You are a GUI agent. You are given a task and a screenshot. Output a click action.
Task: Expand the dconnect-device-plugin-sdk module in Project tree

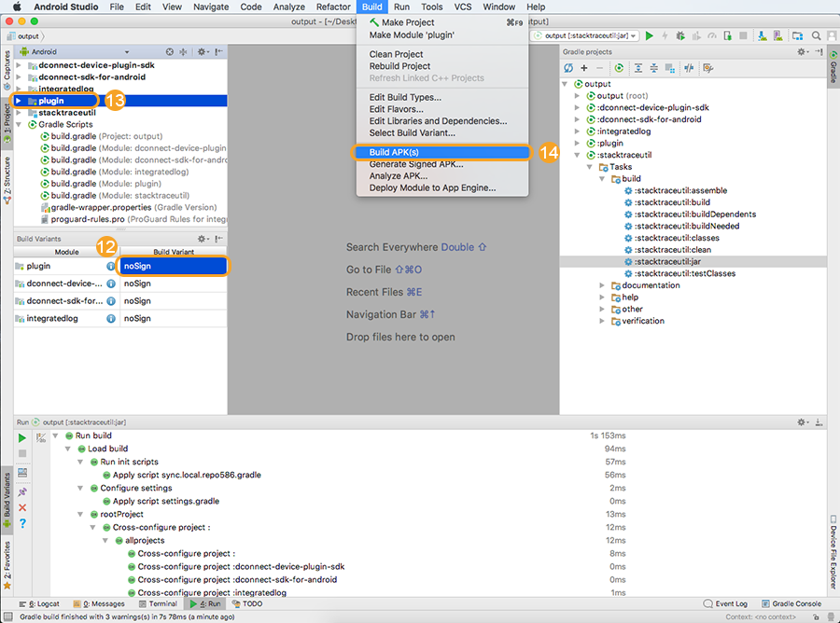19,65
